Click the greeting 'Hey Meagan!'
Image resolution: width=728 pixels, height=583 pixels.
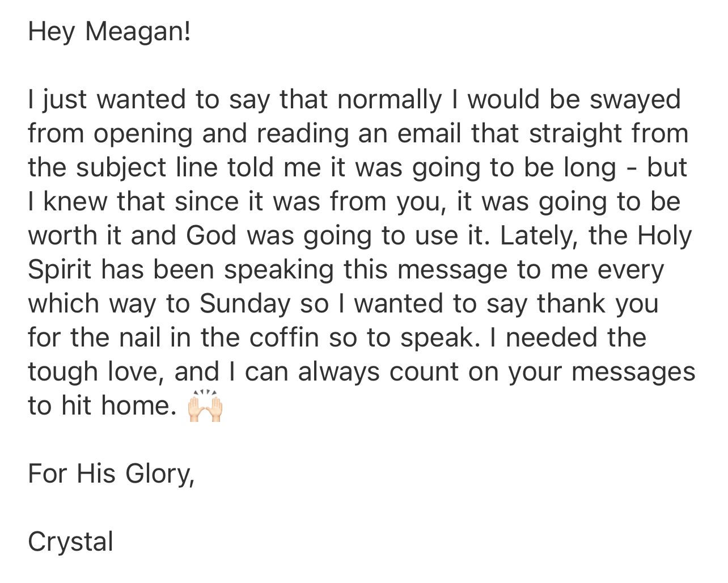pyautogui.click(x=109, y=32)
